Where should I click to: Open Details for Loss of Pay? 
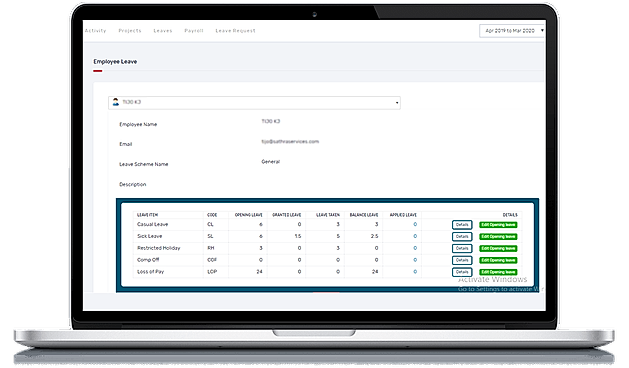462,272
